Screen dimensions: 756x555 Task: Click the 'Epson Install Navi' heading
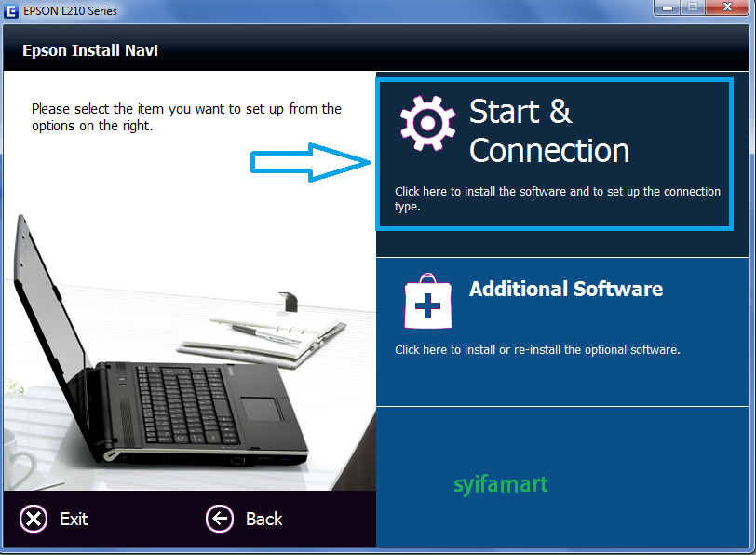click(x=90, y=50)
